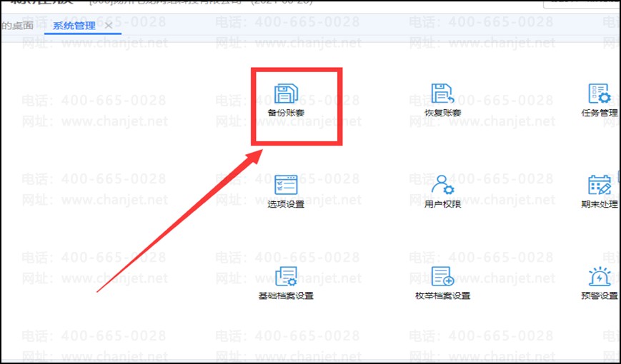Viewport: 621px width, 364px height.
Task: Click the 枚举档案设置 text label
Action: (x=443, y=295)
